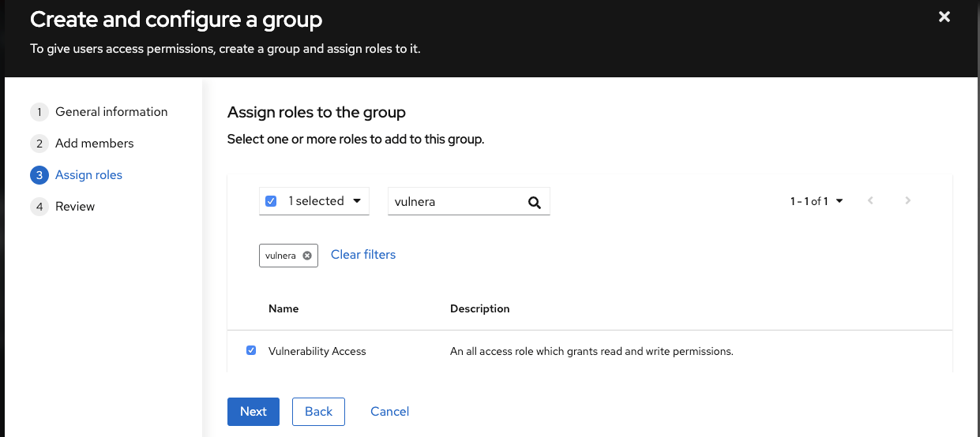Focus the role search field
The height and width of the screenshot is (437, 980).
(x=456, y=202)
